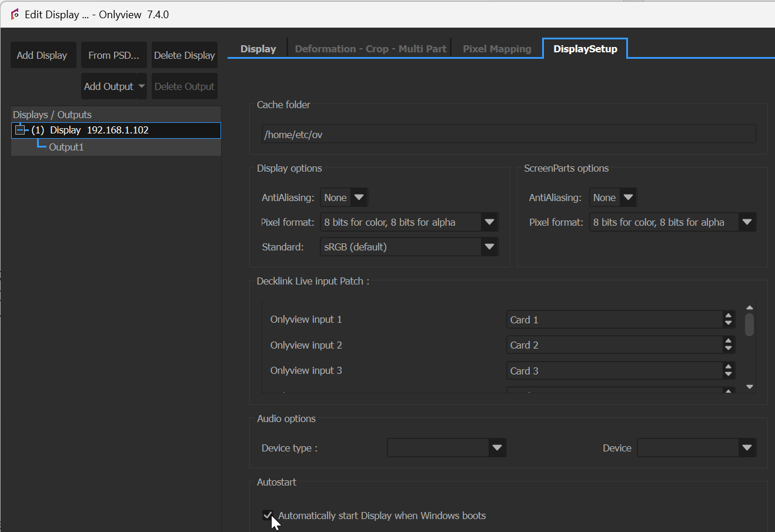
Task: Click the Delete Output button
Action: (x=185, y=86)
